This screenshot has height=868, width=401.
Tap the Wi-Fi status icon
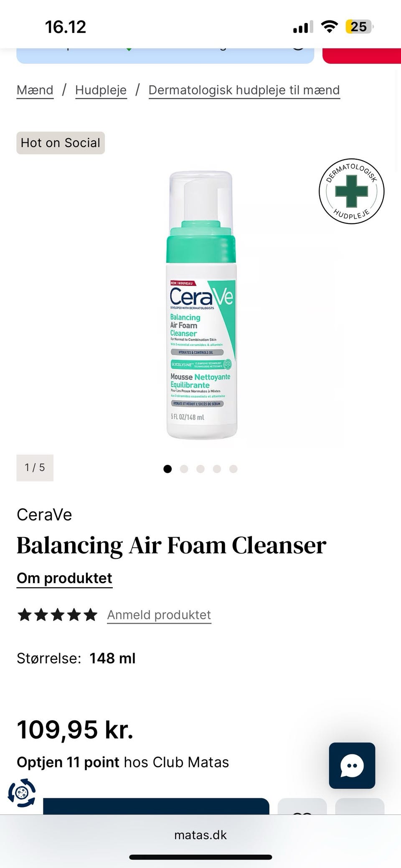[329, 27]
